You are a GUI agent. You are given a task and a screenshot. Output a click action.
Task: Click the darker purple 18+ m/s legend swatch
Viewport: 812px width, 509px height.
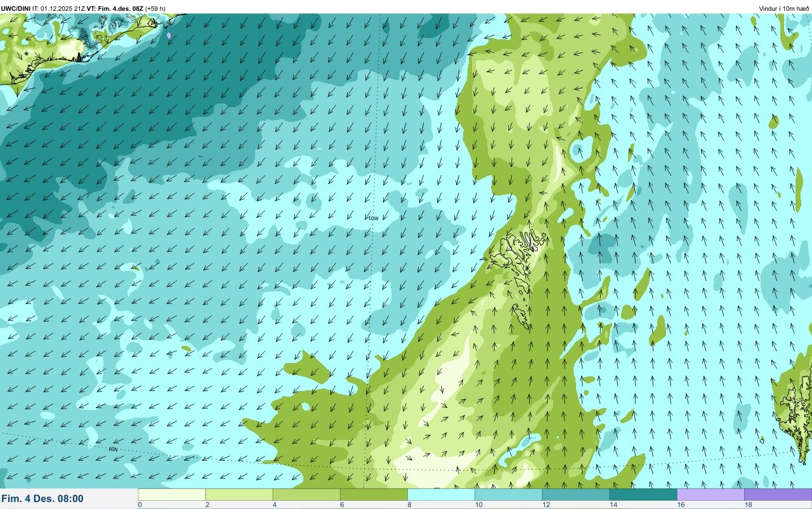click(x=778, y=494)
